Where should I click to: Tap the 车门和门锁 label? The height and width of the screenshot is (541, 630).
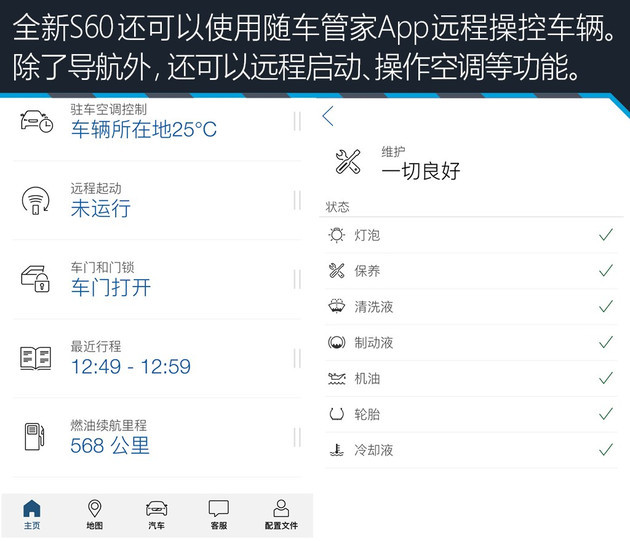tap(102, 267)
